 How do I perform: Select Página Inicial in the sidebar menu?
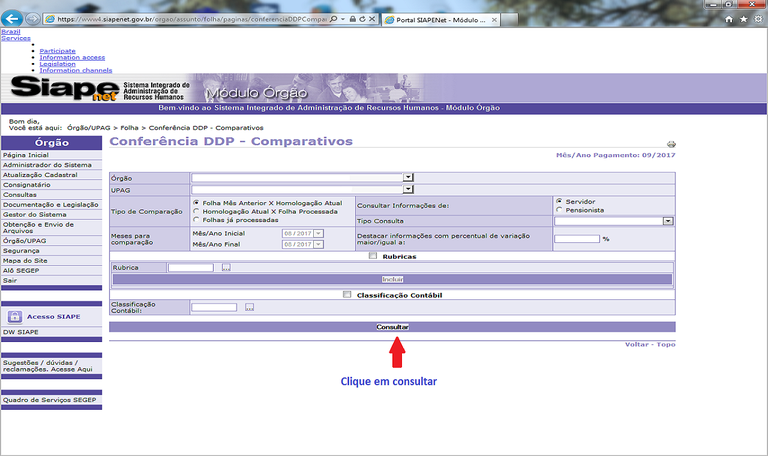(26, 155)
